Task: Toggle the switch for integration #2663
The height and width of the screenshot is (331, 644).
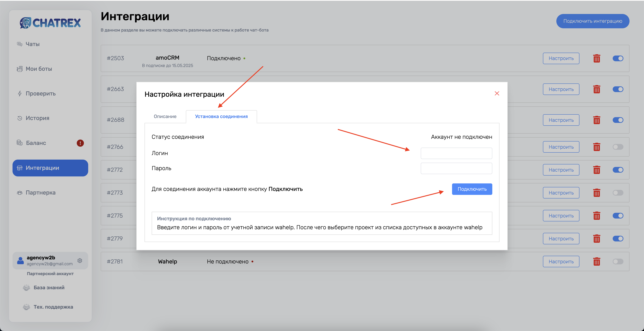Action: coord(618,89)
